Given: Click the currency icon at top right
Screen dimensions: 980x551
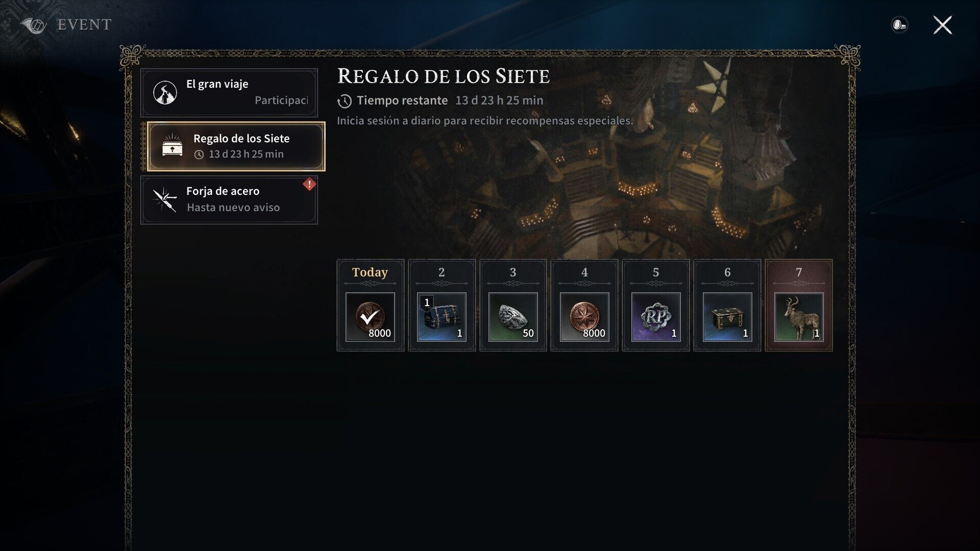Looking at the screenshot, I should coord(899,24).
